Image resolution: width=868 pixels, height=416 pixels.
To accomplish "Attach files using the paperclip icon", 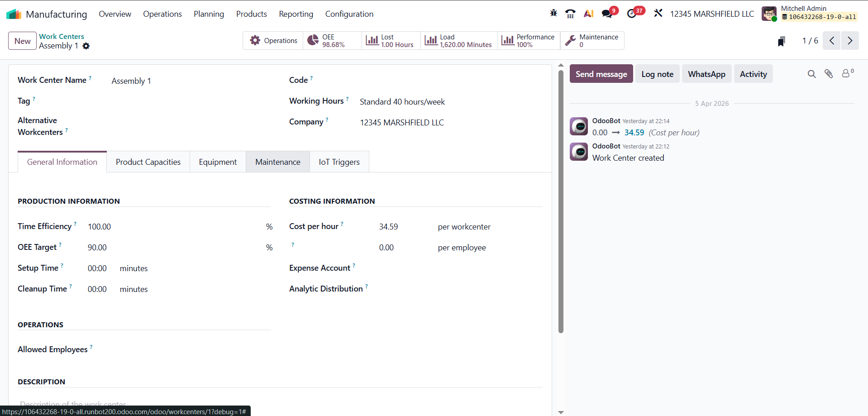I will [x=829, y=74].
